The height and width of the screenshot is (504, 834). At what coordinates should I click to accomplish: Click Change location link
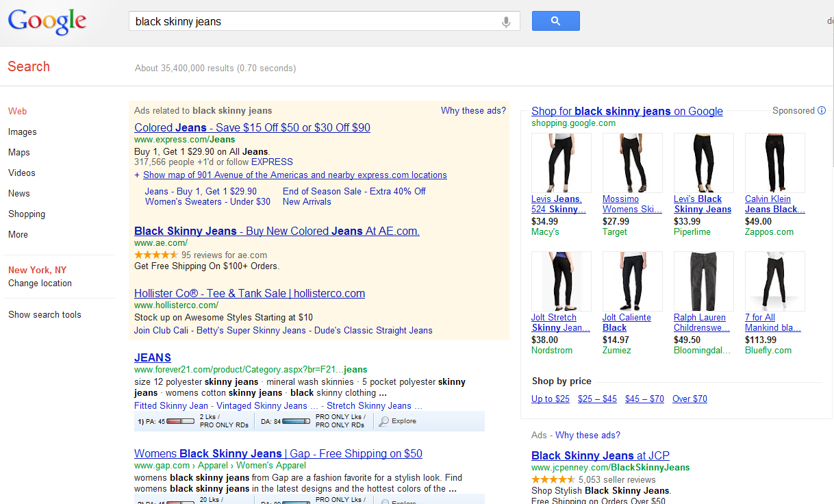pyautogui.click(x=40, y=283)
